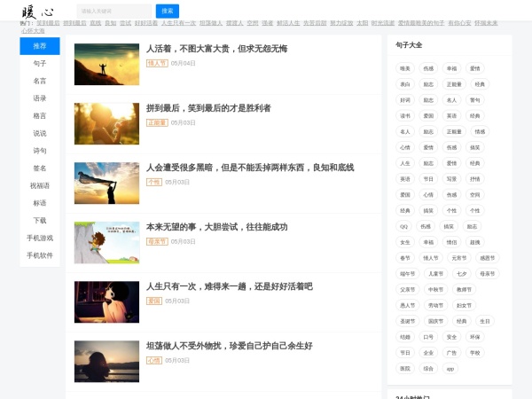The width and height of the screenshot is (532, 399).
Task: Click the 尝试 hot keyword link
Action: [x=125, y=23]
